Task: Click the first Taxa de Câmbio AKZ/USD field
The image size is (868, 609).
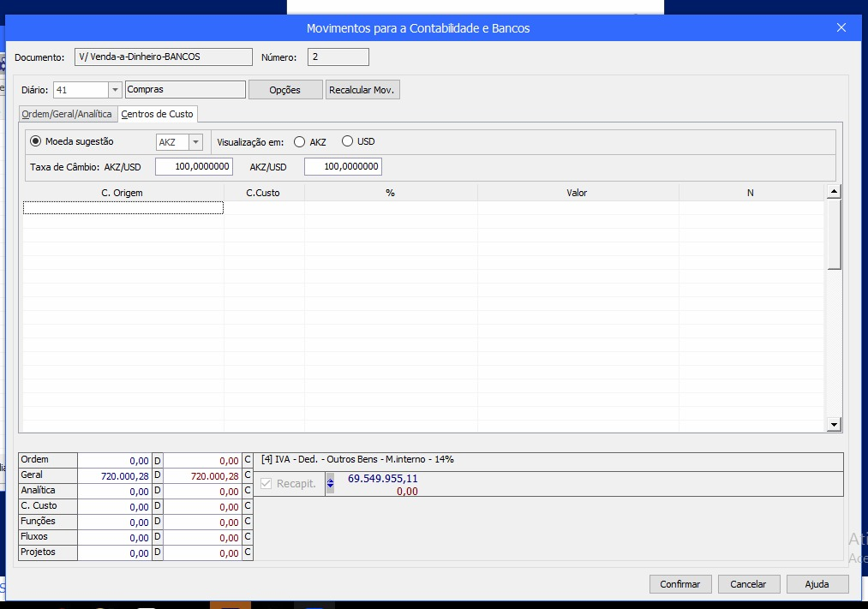Action: coord(194,166)
